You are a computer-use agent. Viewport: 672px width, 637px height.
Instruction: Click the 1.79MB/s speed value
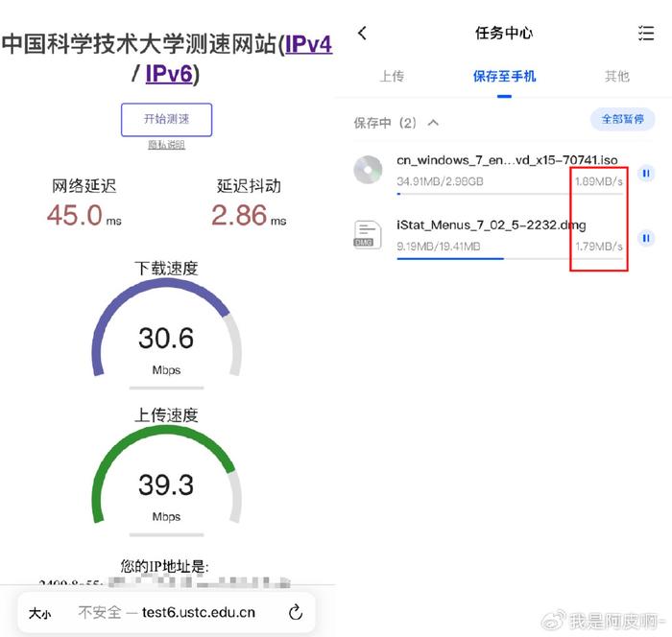tap(599, 247)
